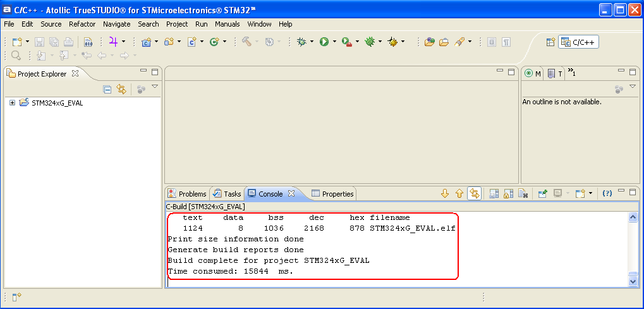Click Console next error down arrow
The width and height of the screenshot is (644, 309).
pos(445,193)
